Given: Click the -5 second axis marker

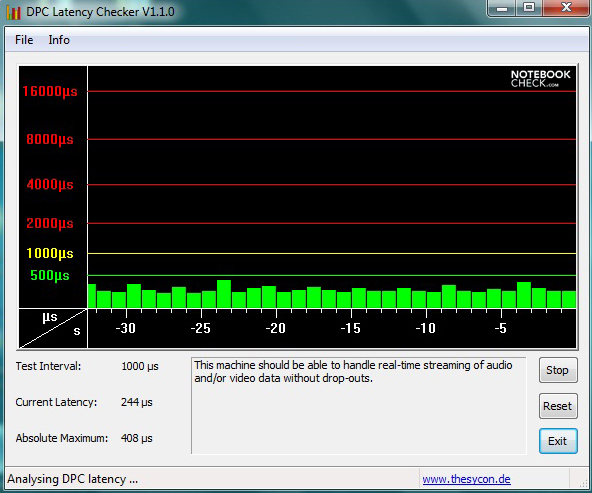Looking at the screenshot, I should point(501,328).
